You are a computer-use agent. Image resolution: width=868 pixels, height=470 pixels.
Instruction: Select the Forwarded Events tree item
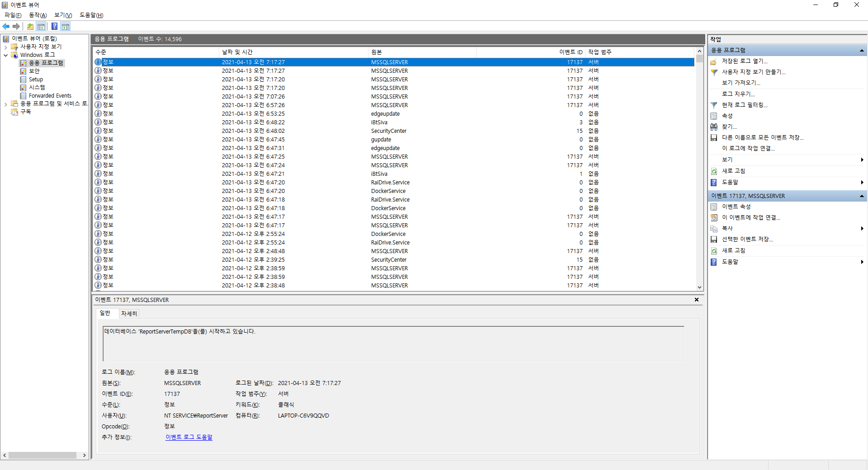pyautogui.click(x=50, y=96)
